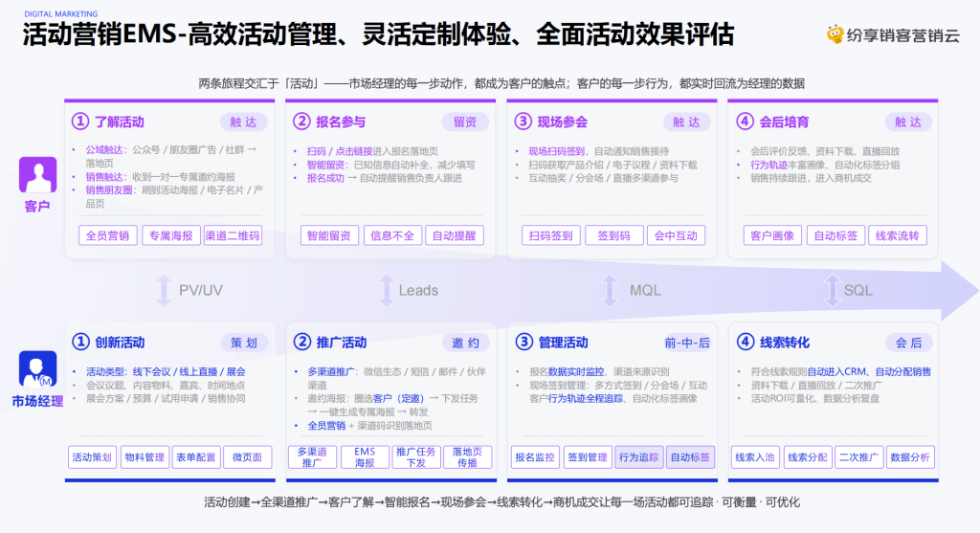Screen dimensions: 980x533
Task: Click the 自动提醒 button
Action: tap(455, 235)
